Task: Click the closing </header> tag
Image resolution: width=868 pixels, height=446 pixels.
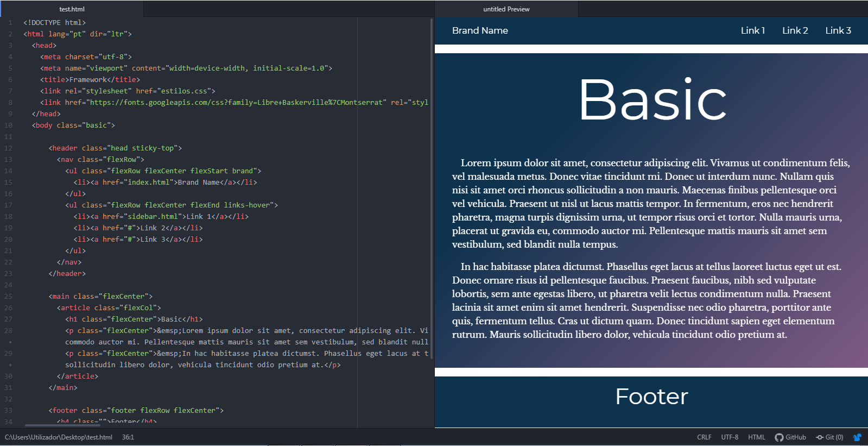Action: coord(67,274)
